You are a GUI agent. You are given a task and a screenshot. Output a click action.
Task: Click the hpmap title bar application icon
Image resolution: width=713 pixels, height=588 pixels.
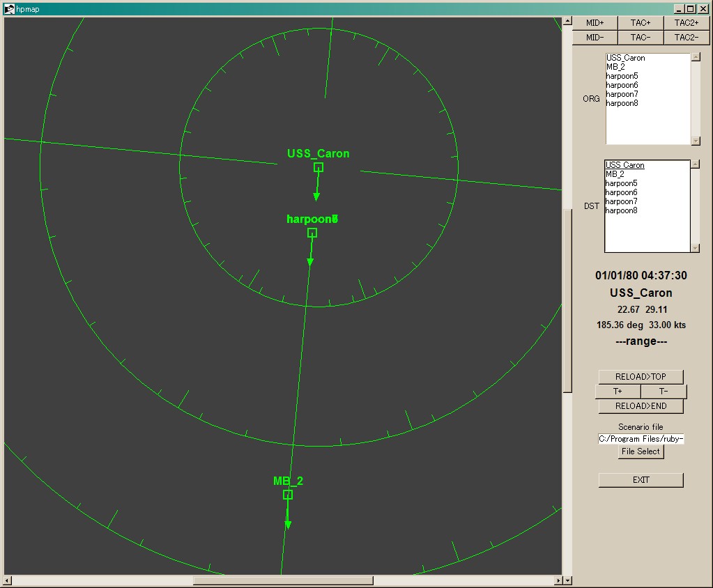coord(9,8)
